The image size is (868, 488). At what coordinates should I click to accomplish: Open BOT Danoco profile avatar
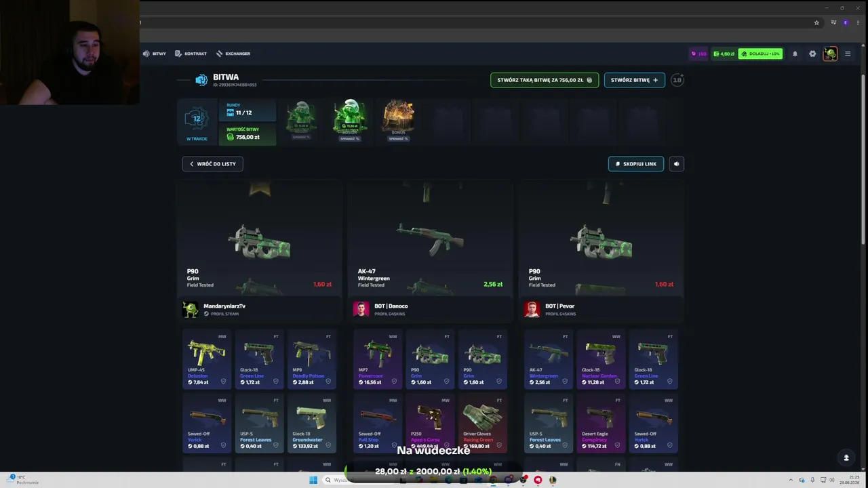click(361, 309)
